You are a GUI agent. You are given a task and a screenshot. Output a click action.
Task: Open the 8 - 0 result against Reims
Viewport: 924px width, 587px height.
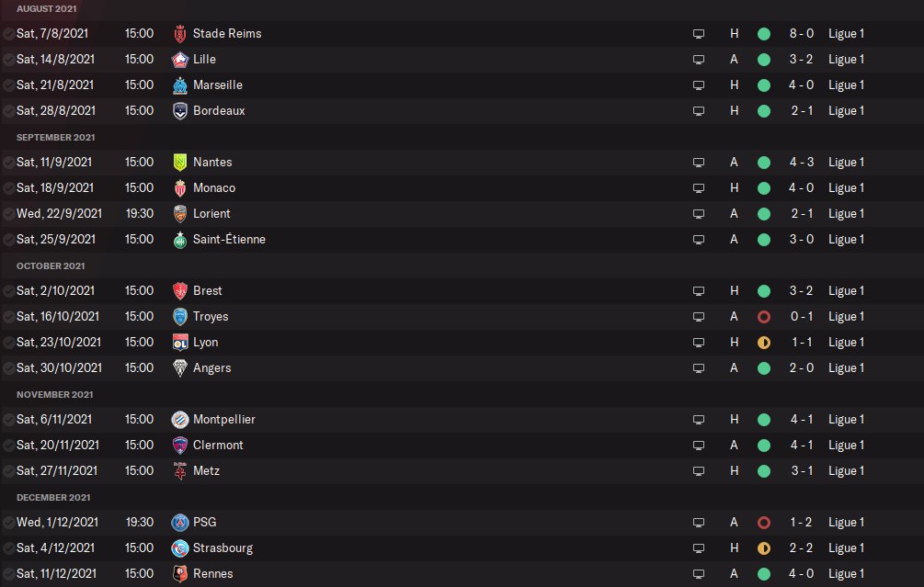point(802,34)
